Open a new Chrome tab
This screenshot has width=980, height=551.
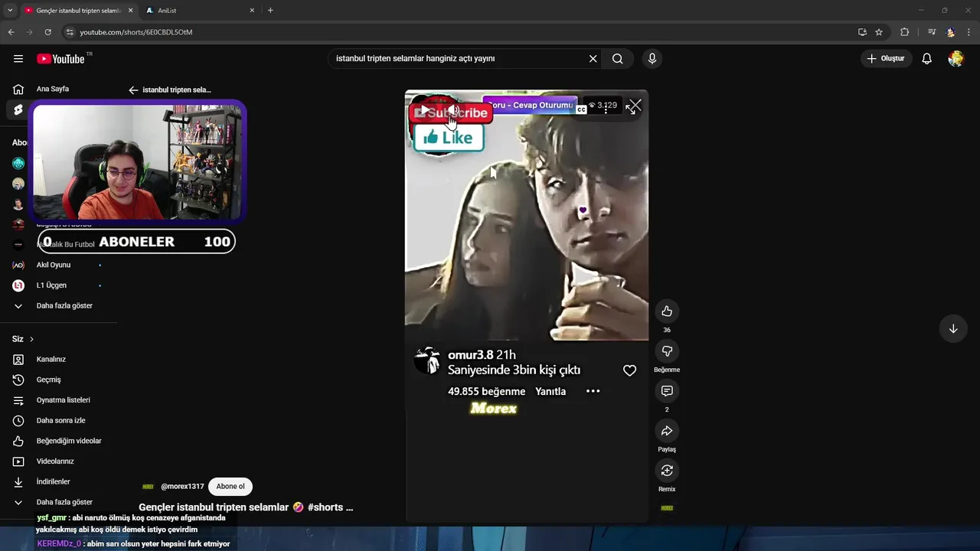270,10
